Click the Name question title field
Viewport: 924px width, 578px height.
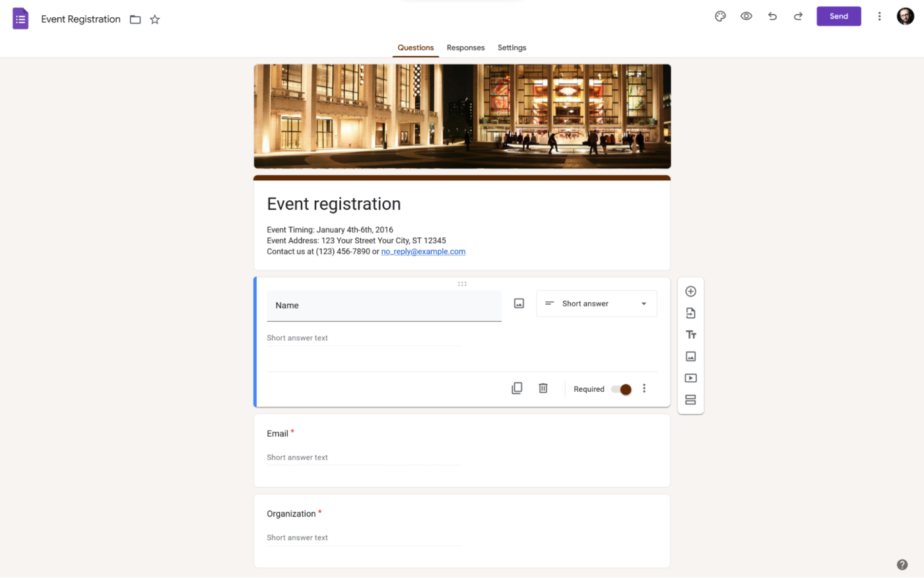[x=383, y=305]
